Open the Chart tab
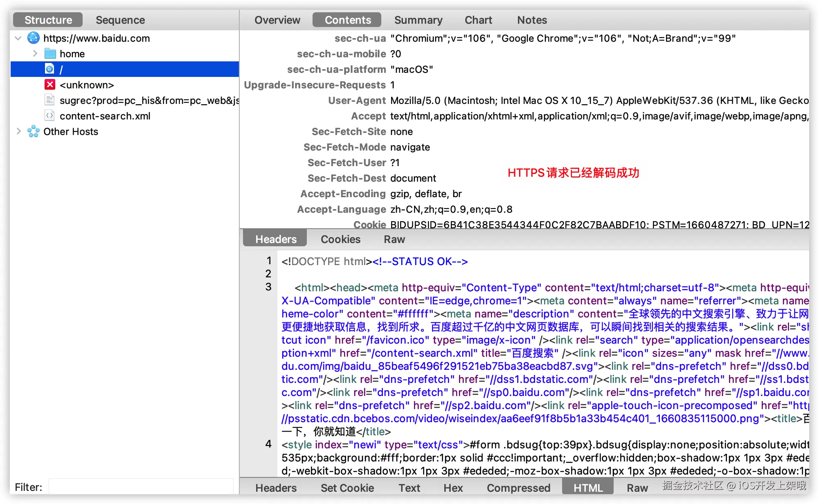The image size is (819, 504). tap(478, 20)
